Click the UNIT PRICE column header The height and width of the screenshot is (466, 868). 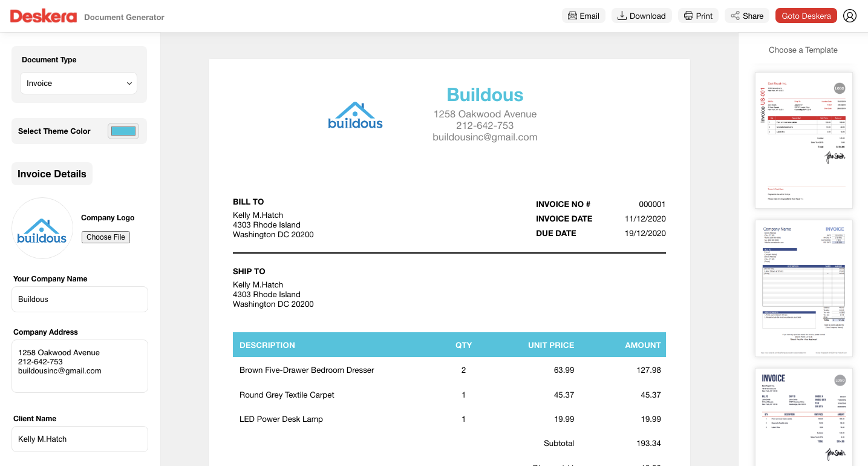coord(551,345)
